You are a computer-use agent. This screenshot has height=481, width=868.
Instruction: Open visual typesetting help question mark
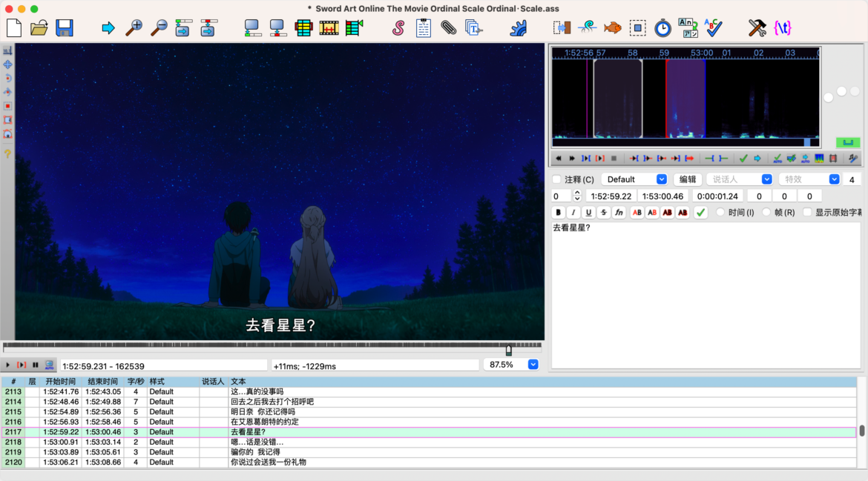tap(7, 153)
